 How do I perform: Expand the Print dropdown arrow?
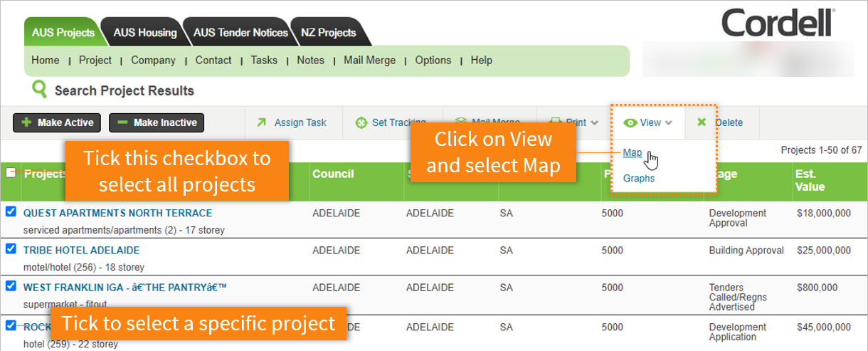click(x=594, y=123)
